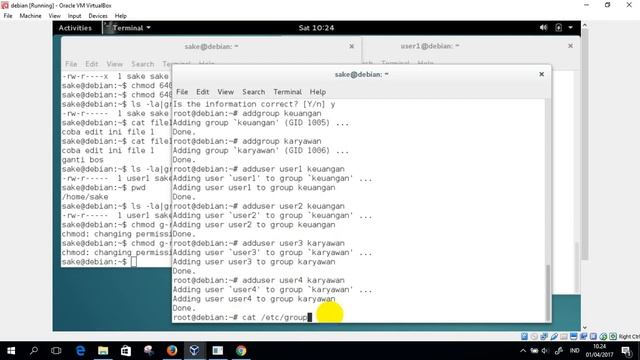Click 'addgroup keuangan' command text
The width and height of the screenshot is (640, 360).
(x=282, y=113)
